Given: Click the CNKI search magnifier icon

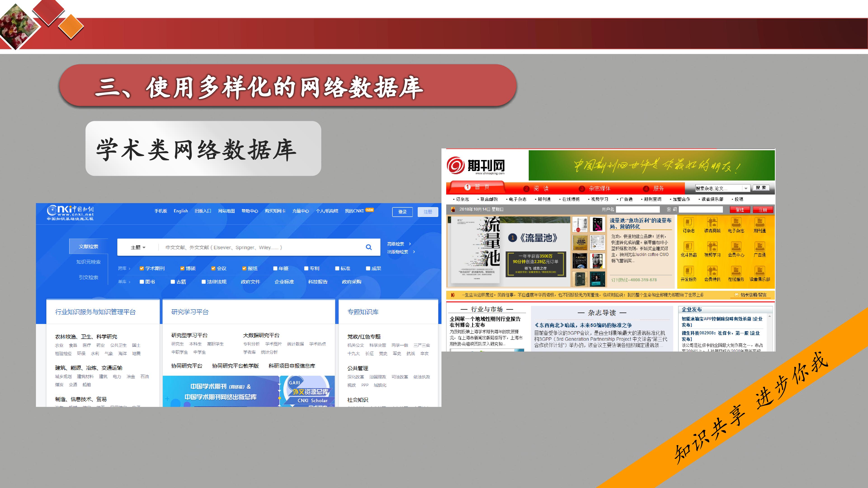Looking at the screenshot, I should tap(369, 247).
